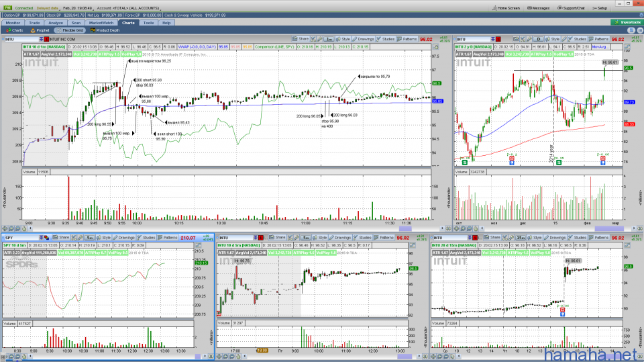Open Style in the INTU daily chart
Screen dimensions: 644x362
[x=553, y=39]
